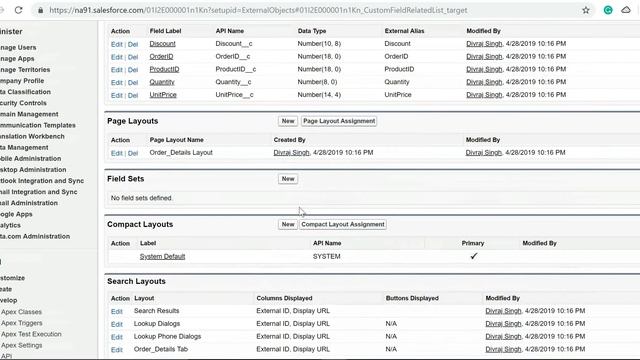Open Apex Classes in sidebar

21,312
